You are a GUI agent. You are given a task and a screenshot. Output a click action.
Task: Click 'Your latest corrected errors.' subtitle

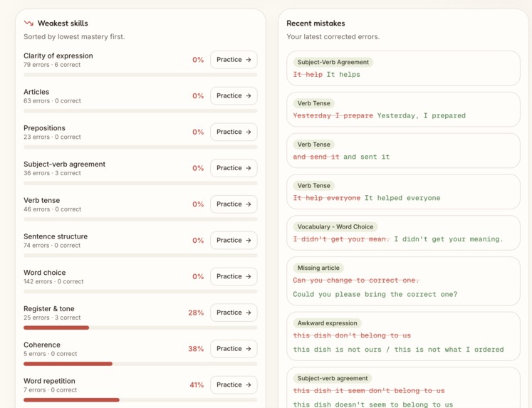(333, 36)
